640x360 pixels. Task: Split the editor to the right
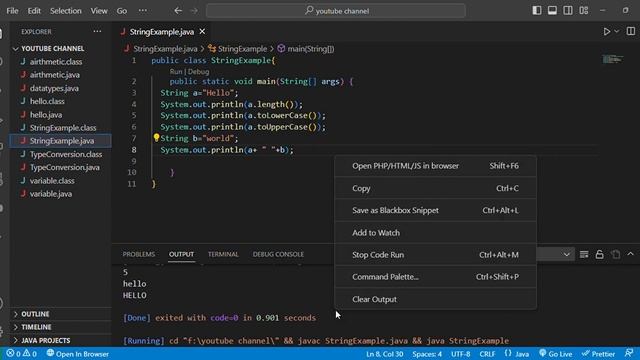(x=631, y=31)
